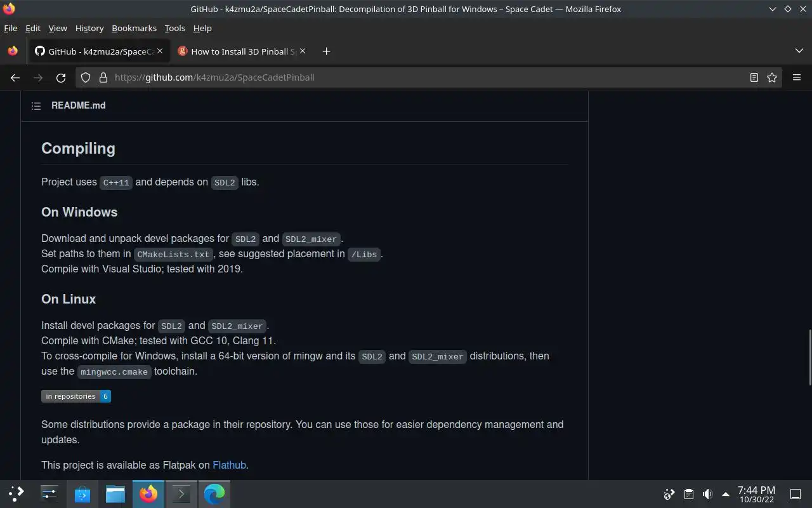This screenshot has width=812, height=508.
Task: Click the Firefox logo in title bar
Action: tap(8, 9)
